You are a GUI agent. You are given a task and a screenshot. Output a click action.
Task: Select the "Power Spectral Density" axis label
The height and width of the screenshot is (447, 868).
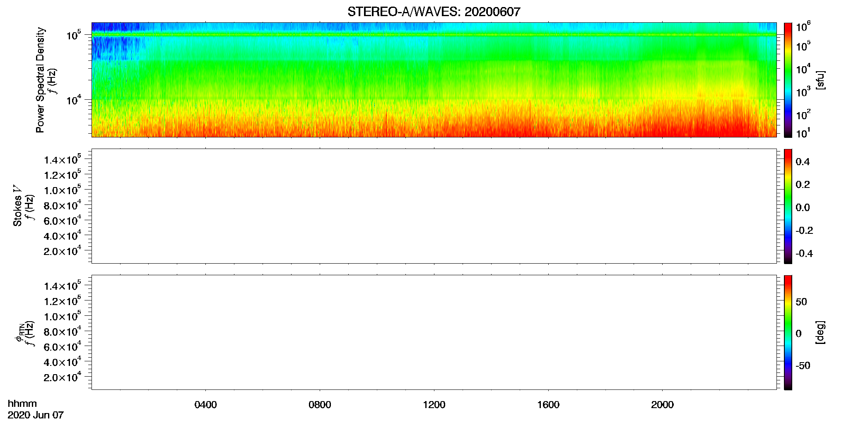(40, 80)
